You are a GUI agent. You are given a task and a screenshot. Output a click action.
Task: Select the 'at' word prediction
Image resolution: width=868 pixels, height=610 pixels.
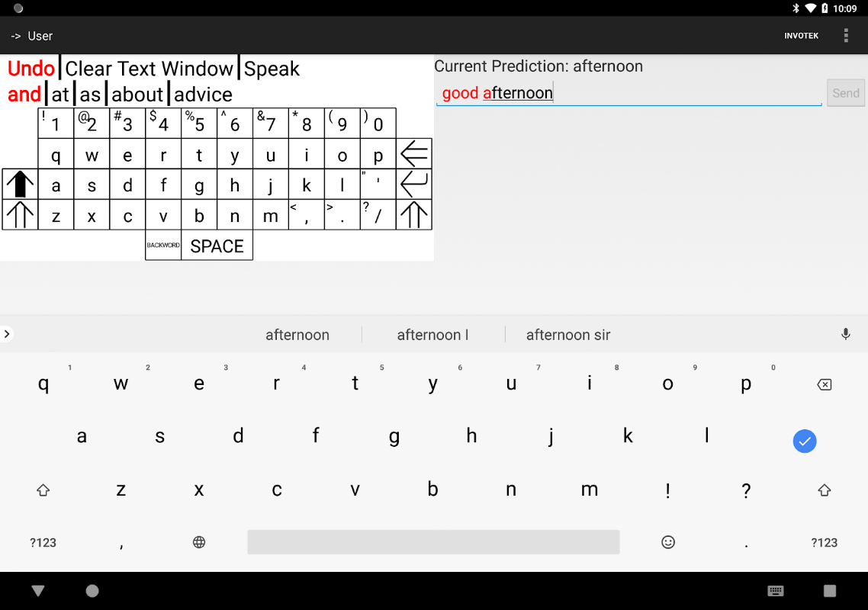pyautogui.click(x=59, y=94)
